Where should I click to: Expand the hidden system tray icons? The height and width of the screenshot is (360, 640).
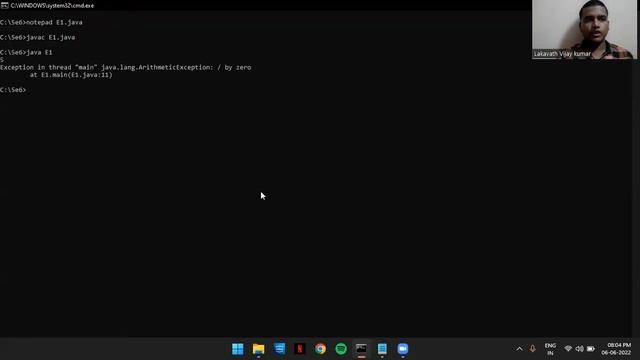point(519,349)
